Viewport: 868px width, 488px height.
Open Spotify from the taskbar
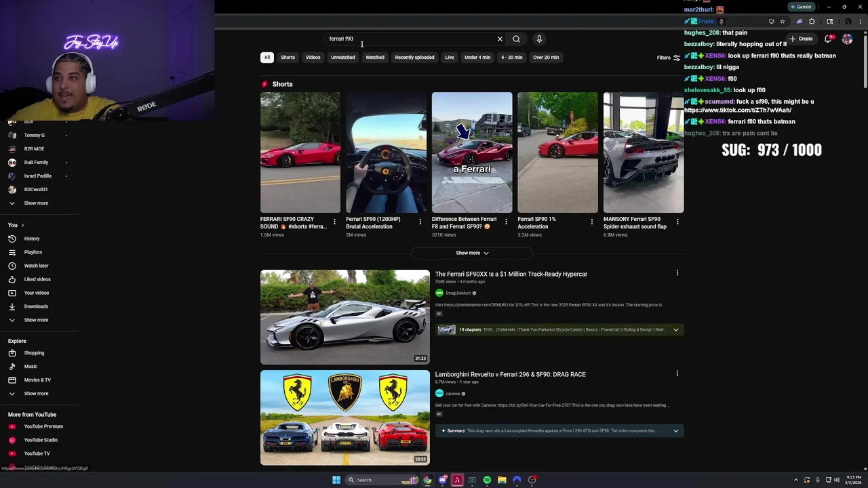point(487,480)
